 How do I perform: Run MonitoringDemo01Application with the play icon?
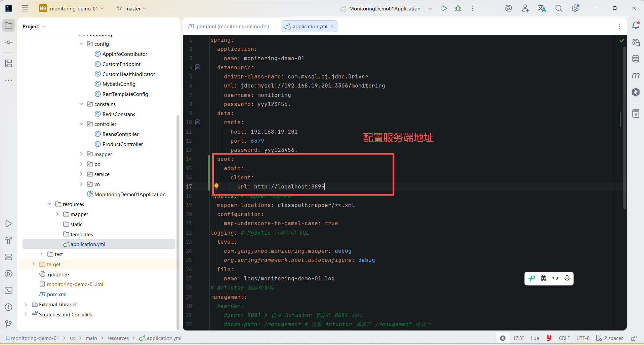(444, 8)
